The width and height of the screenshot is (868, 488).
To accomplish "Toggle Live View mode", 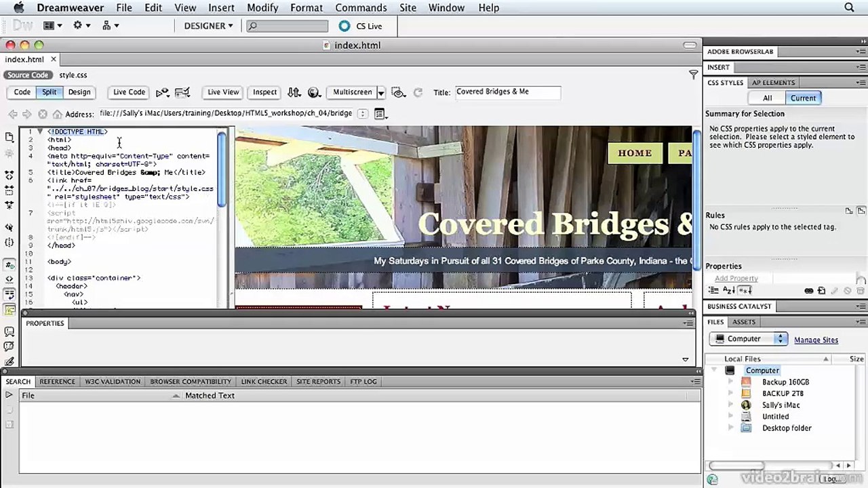I will (x=223, y=92).
